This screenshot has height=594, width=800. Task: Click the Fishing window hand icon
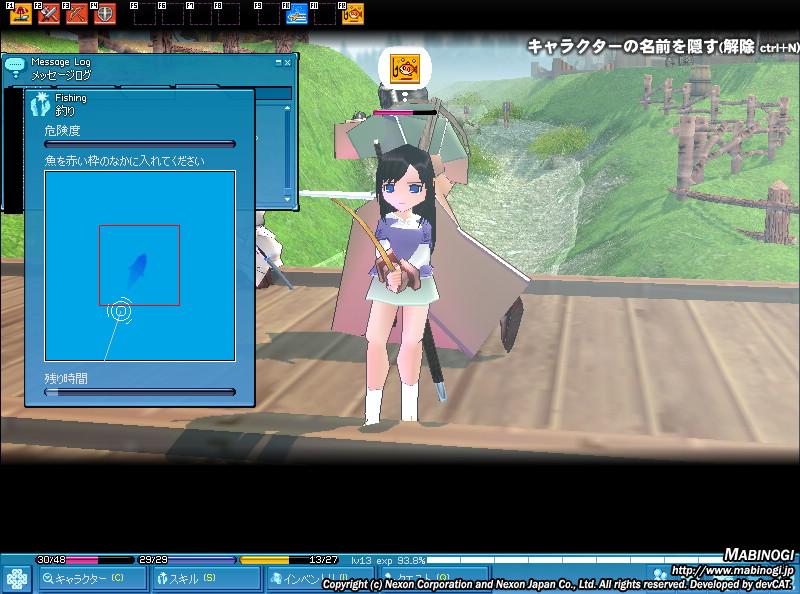40,104
